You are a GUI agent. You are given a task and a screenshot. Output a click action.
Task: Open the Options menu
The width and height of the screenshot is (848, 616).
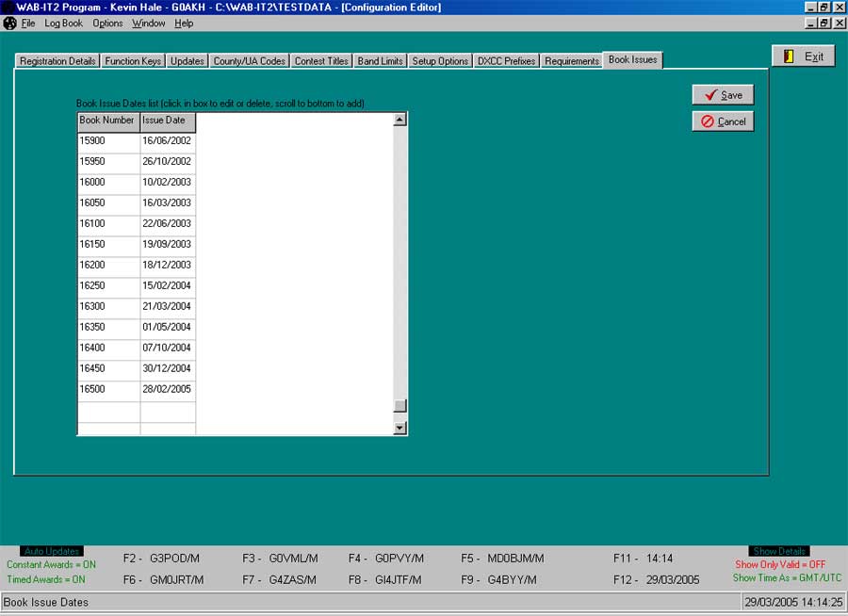point(106,23)
